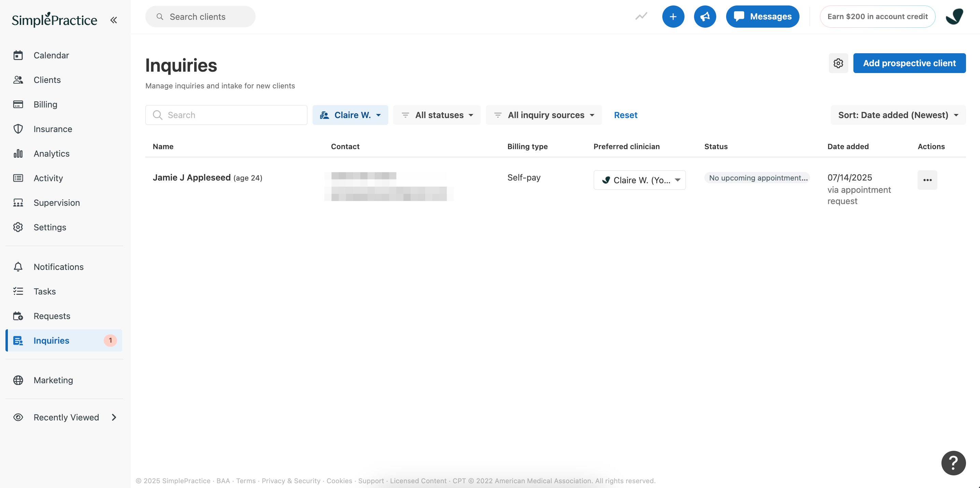The image size is (980, 488).
Task: Open the BAA footer link
Action: 223,481
